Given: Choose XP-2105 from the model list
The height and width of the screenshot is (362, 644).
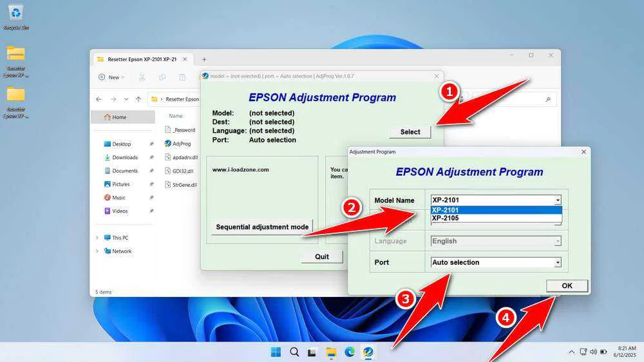Looking at the screenshot, I should click(496, 218).
